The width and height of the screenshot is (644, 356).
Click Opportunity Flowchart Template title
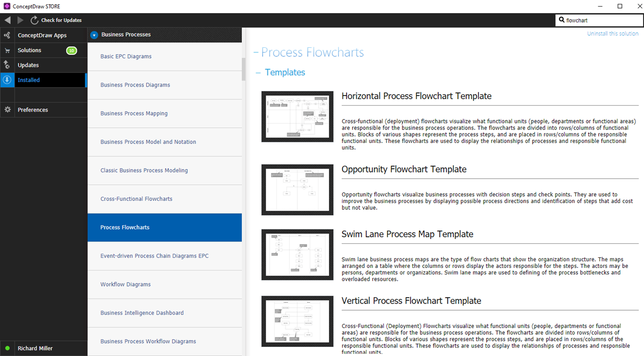(404, 169)
